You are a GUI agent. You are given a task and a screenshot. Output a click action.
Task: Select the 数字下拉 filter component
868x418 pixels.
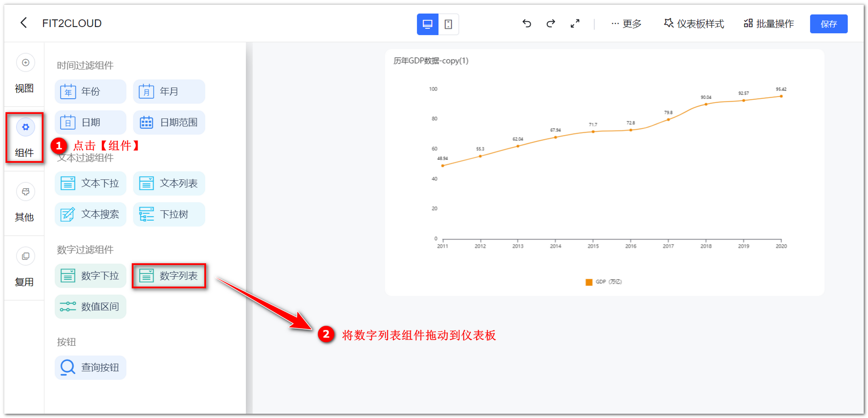[90, 276]
